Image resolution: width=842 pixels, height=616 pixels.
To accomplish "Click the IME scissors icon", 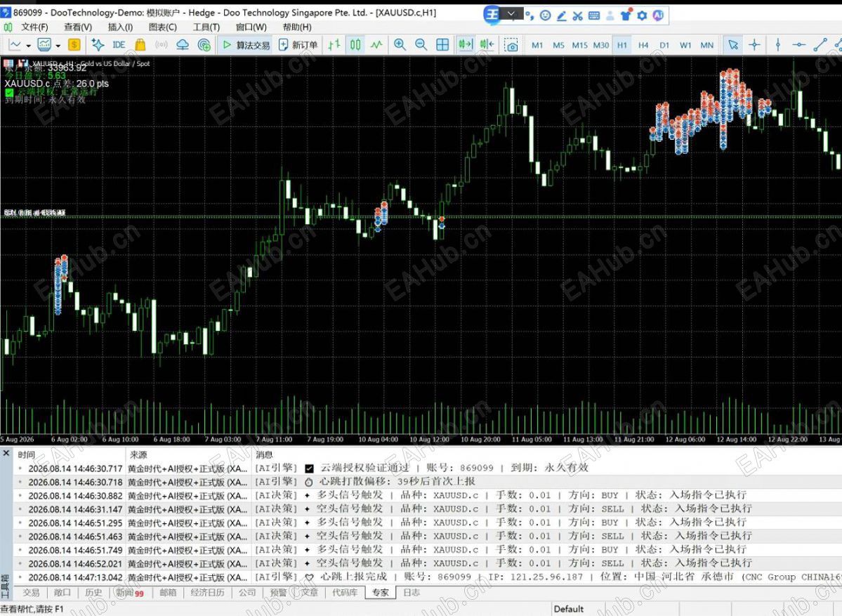I will tap(577, 15).
